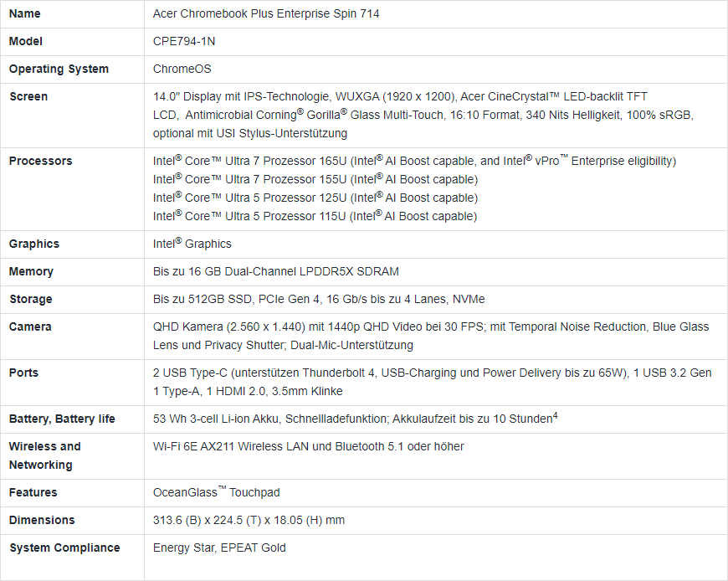This screenshot has height=581, width=728.
Task: Select the model number CPE794-1N
Action: click(184, 41)
